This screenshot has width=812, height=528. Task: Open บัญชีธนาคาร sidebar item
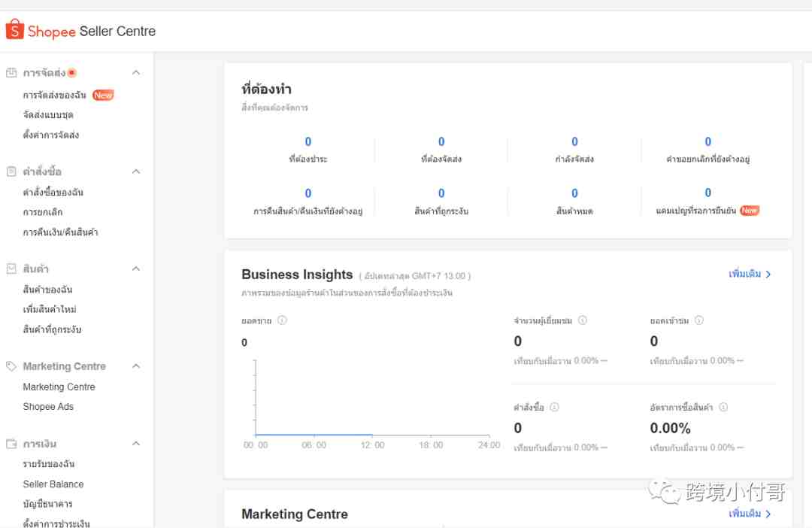(x=47, y=504)
